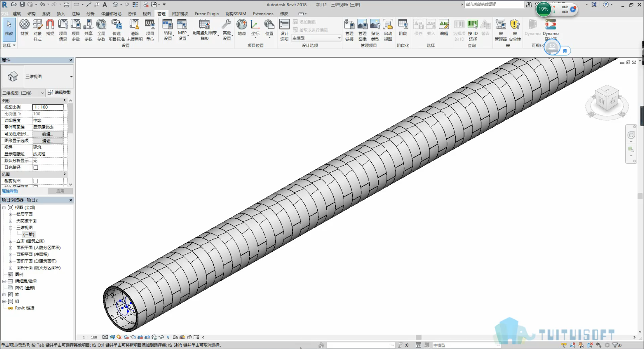The width and height of the screenshot is (644, 349).
Task: Open 宏安全性 macro security
Action: point(515,30)
